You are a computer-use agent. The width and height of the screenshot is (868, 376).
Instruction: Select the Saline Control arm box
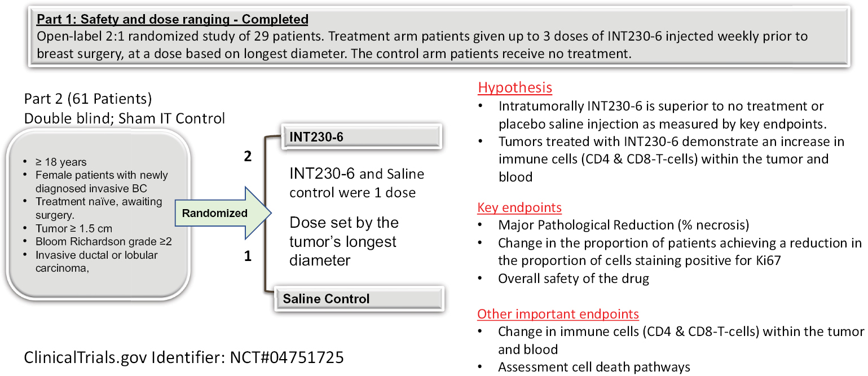coord(360,298)
